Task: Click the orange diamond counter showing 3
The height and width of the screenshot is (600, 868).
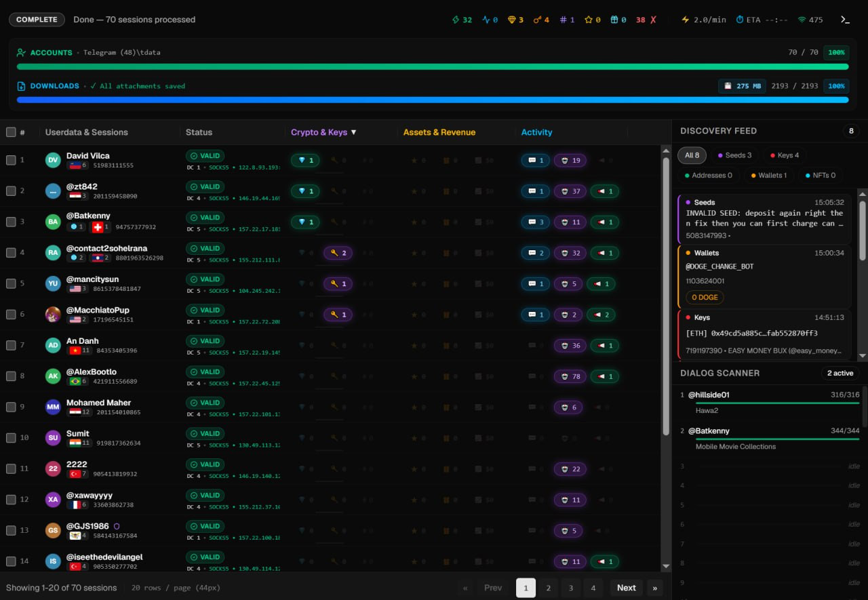Action: 516,20
